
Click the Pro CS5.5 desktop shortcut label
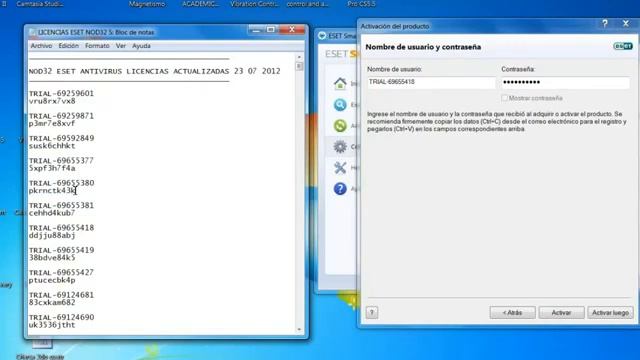361,4
